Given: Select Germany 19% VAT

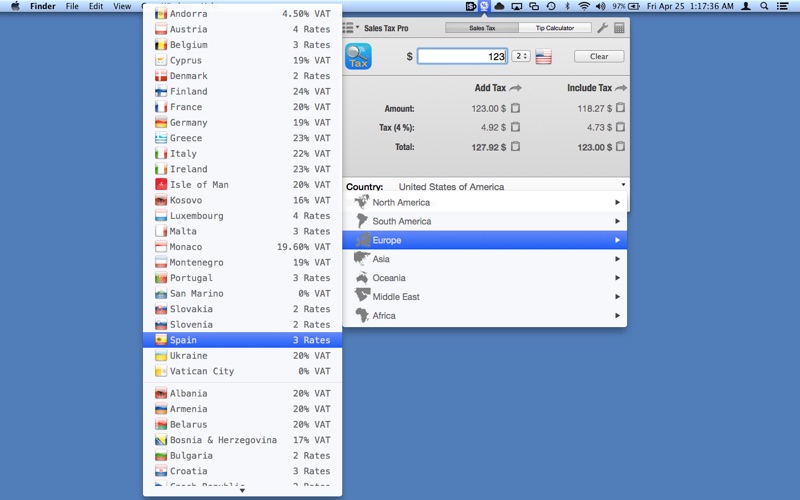Looking at the screenshot, I should (242, 122).
